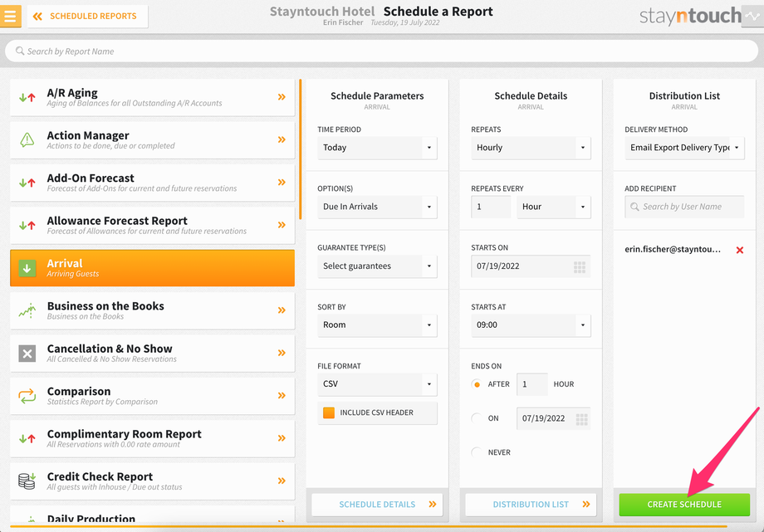The image size is (764, 532).
Task: Remove erin.fischer recipient with red X
Action: (740, 250)
